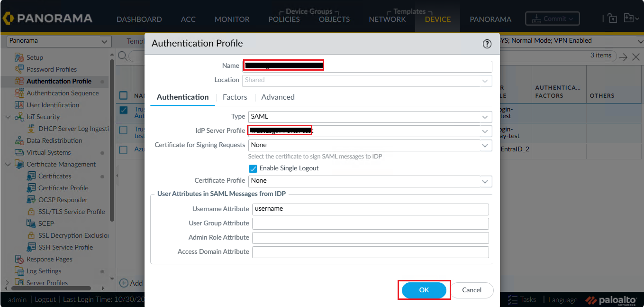
Task: Uncheck the first selected table row
Action: 124,110
